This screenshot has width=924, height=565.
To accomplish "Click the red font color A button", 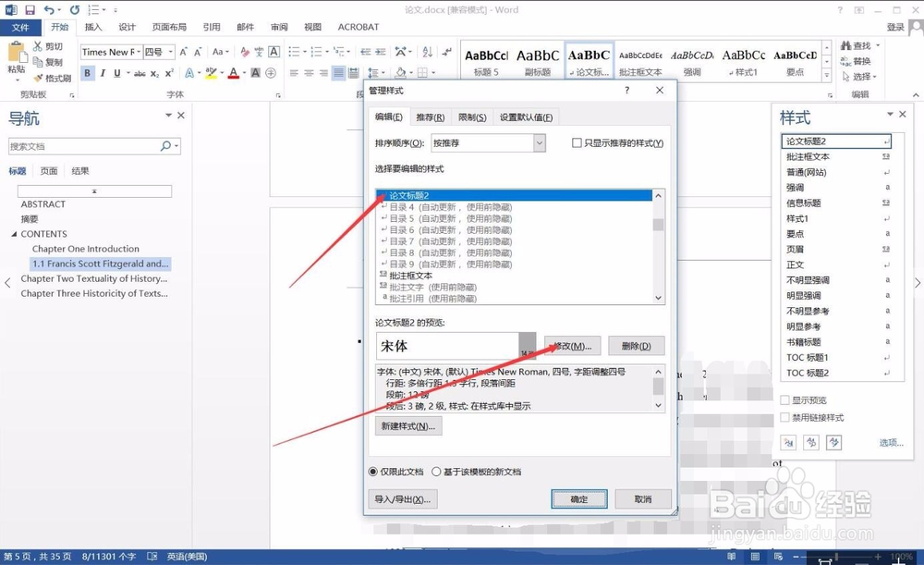I will pos(234,73).
